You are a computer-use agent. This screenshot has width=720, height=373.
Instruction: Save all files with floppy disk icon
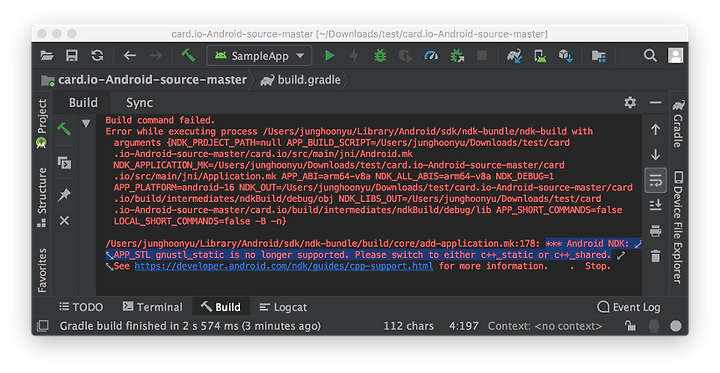(72, 56)
